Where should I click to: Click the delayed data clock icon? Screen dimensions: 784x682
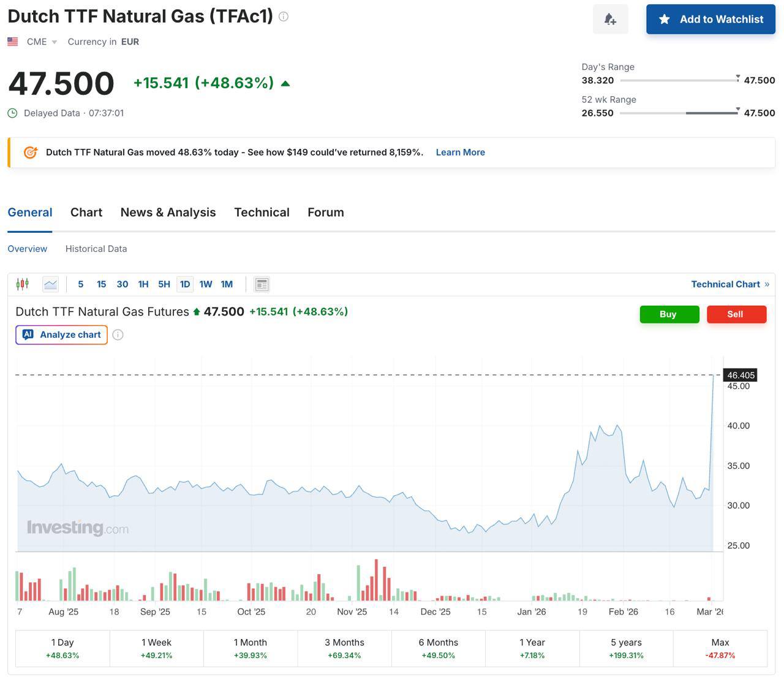[12, 113]
